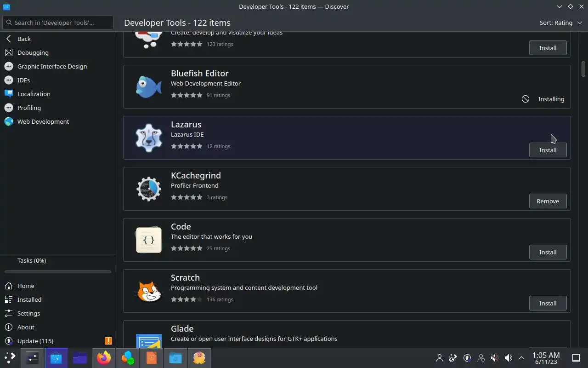The image size is (588, 368).
Task: Open the clock showing 1:05 AM
Action: 546,358
